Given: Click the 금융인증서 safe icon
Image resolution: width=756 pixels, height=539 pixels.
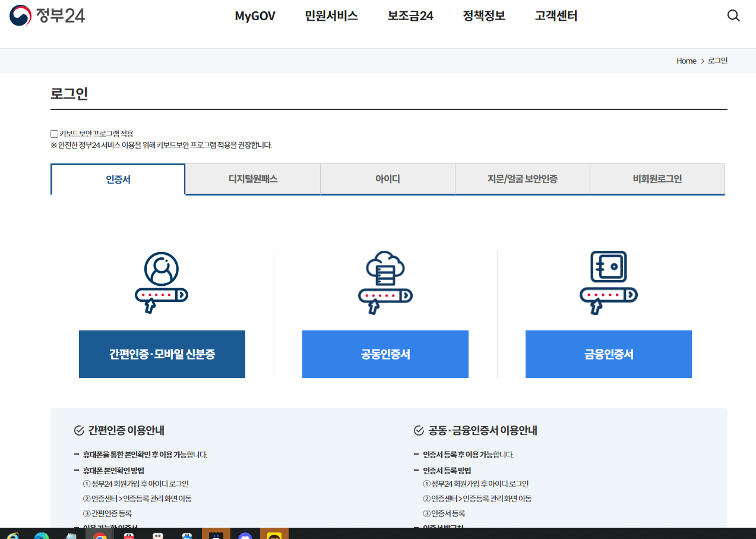Looking at the screenshot, I should [x=609, y=283].
